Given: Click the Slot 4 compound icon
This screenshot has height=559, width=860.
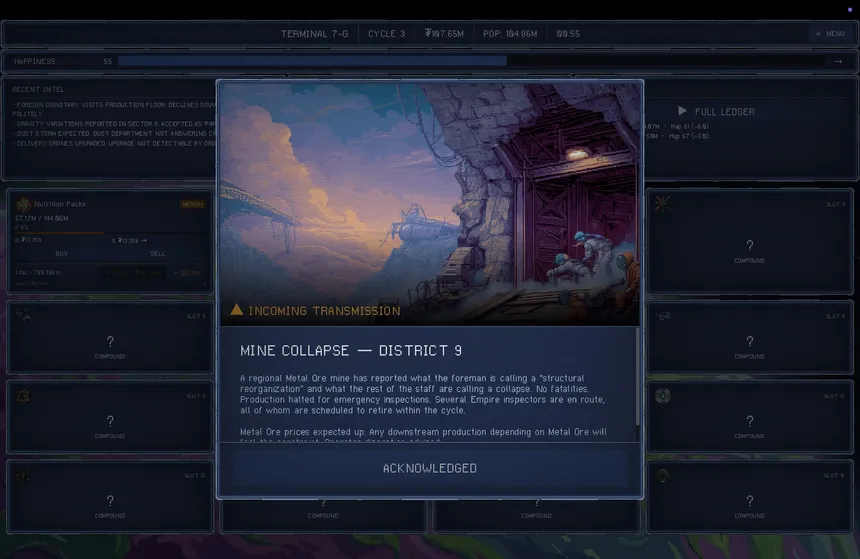Looking at the screenshot, I should (x=662, y=204).
